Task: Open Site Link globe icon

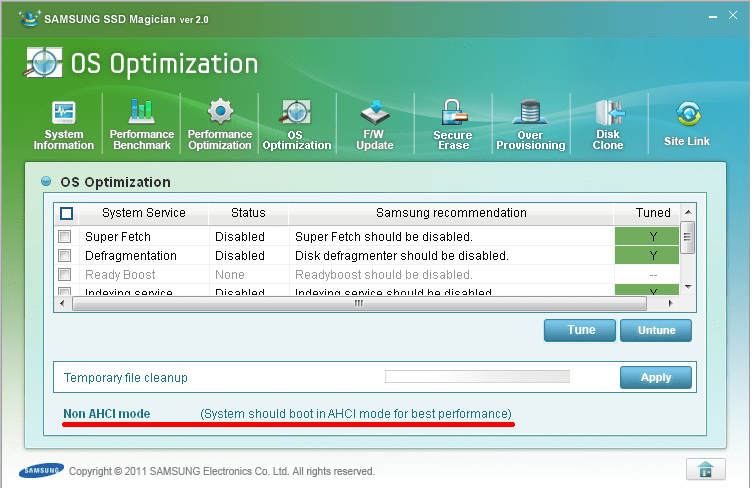Action: point(688,114)
